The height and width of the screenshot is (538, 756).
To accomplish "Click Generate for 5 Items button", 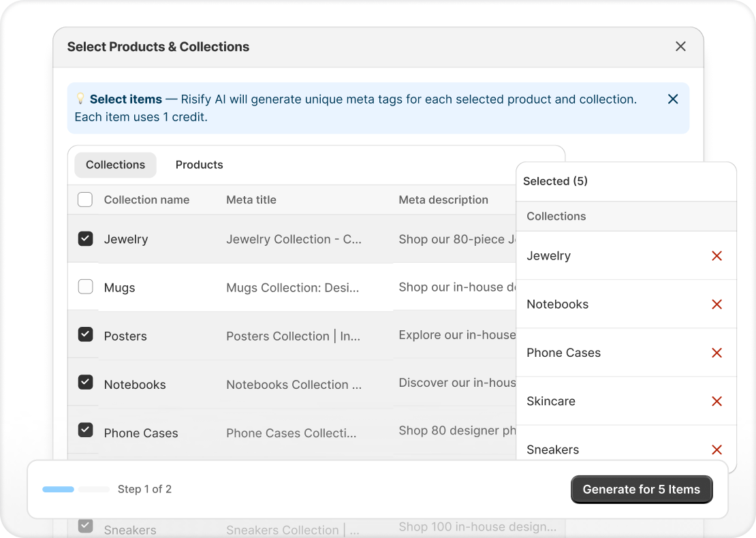I will [x=641, y=490].
